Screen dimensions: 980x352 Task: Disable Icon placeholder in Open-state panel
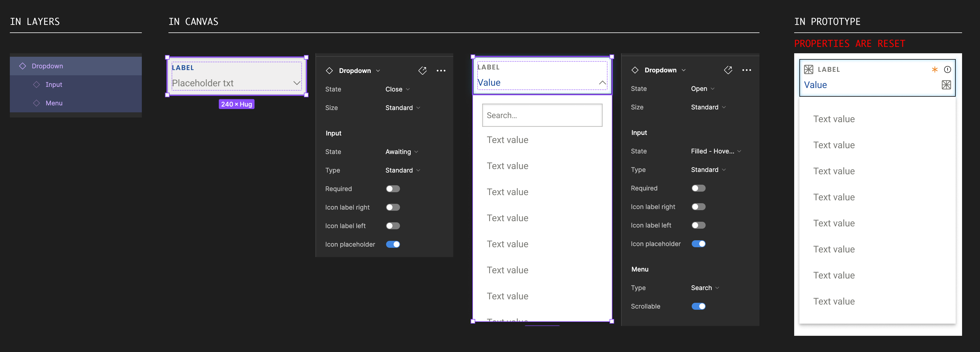tap(698, 243)
